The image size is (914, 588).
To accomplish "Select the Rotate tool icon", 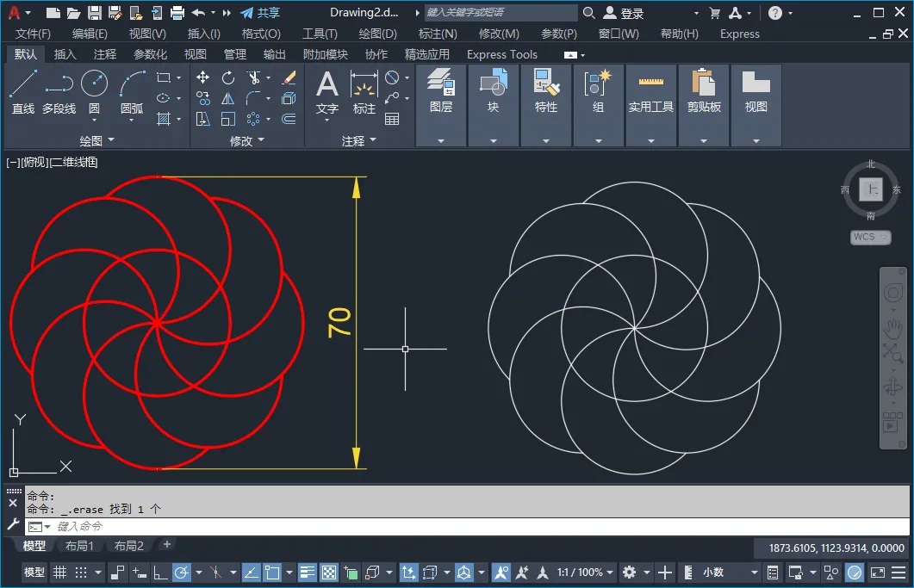I will pyautogui.click(x=228, y=77).
